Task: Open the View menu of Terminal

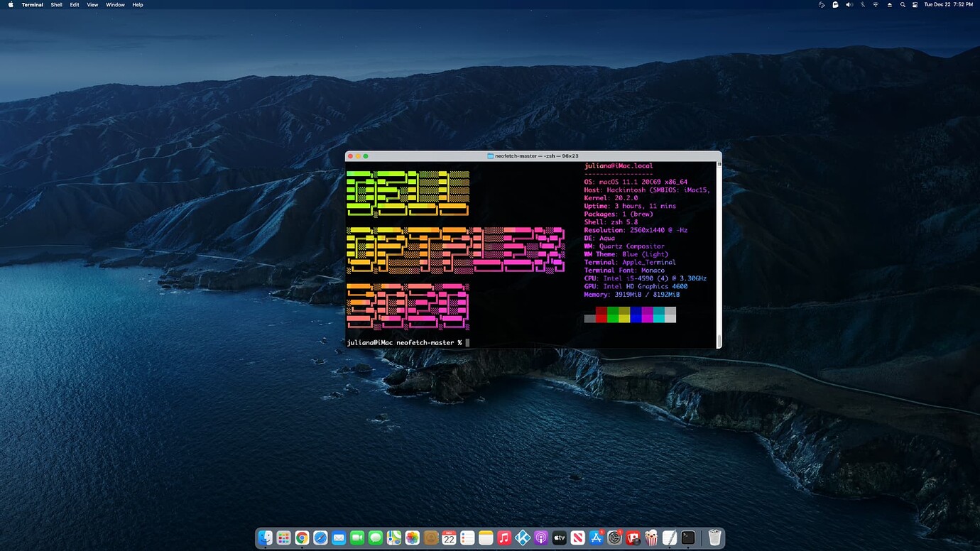Action: pos(92,4)
